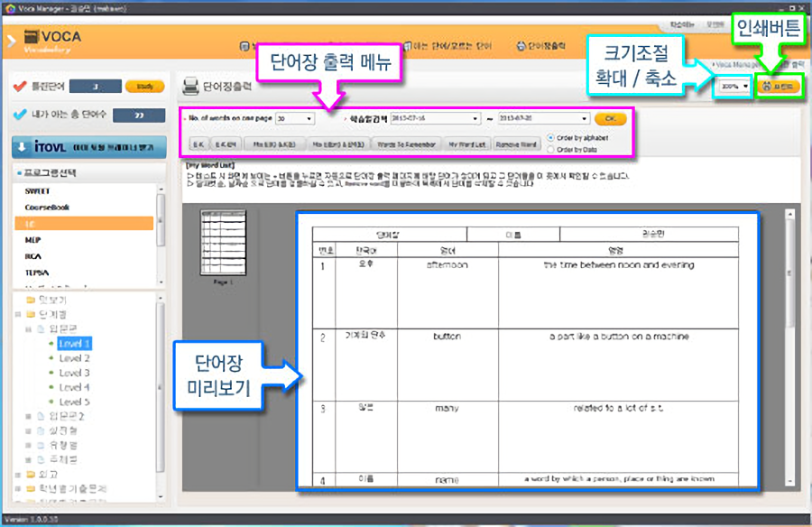812x527 pixels.
Task: Click the ITOVL download banner
Action: [x=88, y=146]
